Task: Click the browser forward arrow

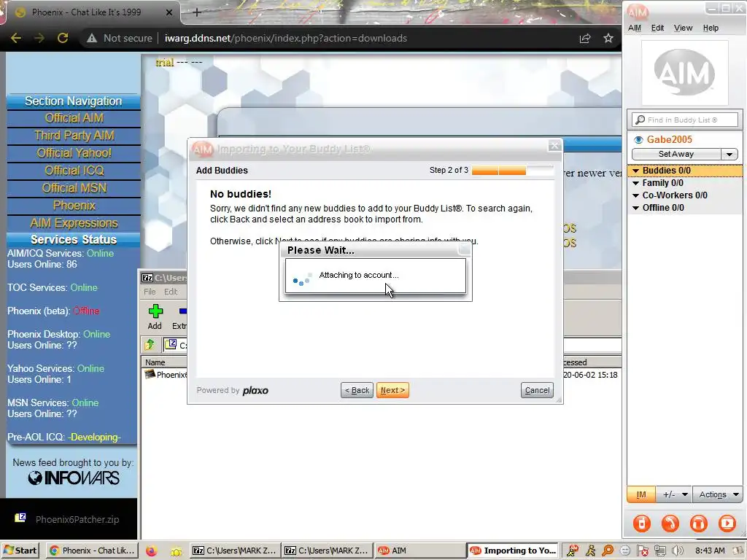Action: 39,38
